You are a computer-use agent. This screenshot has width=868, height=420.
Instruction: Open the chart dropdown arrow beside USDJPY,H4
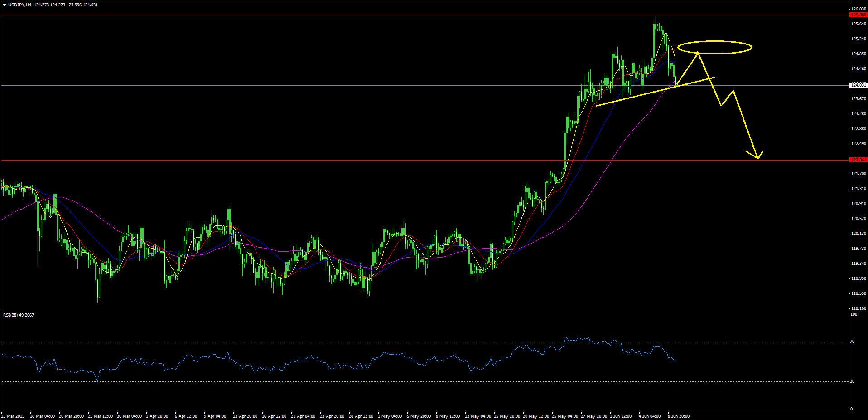click(4, 5)
